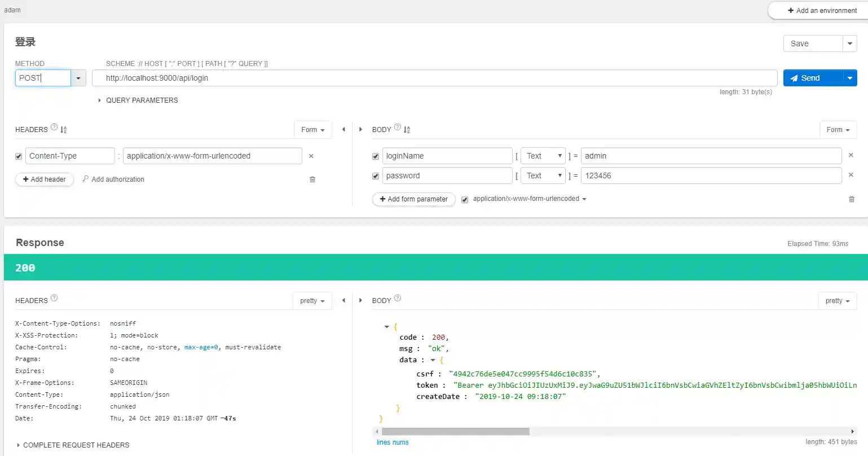The image size is (868, 456).
Task: Open response body pretty format menu
Action: pos(837,301)
